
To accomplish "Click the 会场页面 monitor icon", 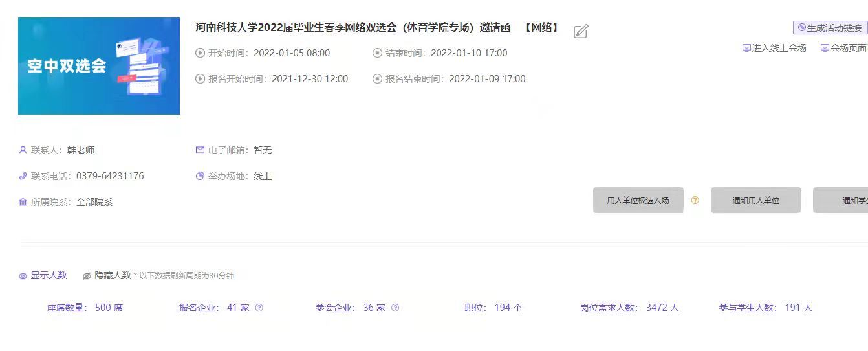I will click(825, 47).
